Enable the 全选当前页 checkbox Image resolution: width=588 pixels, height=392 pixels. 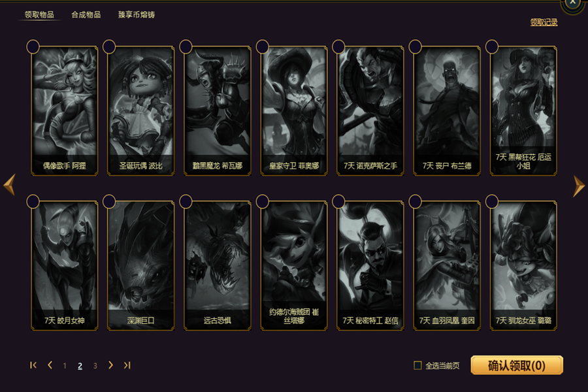pyautogui.click(x=417, y=365)
